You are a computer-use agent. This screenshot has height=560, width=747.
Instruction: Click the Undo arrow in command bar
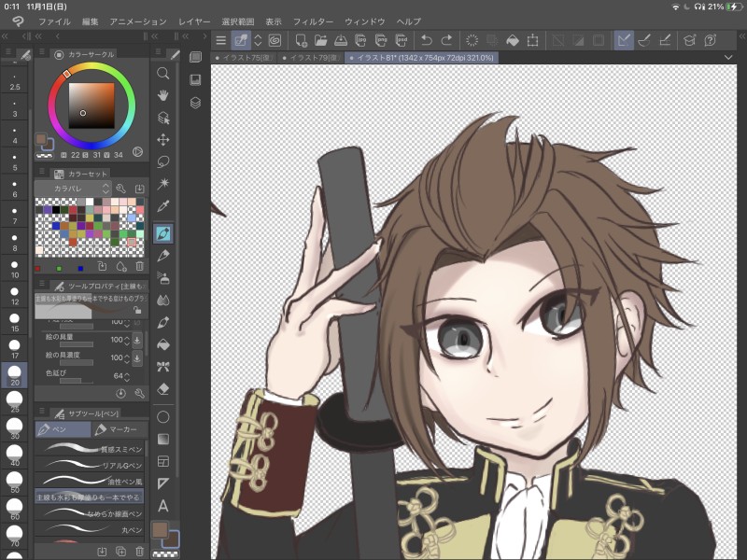click(x=427, y=40)
